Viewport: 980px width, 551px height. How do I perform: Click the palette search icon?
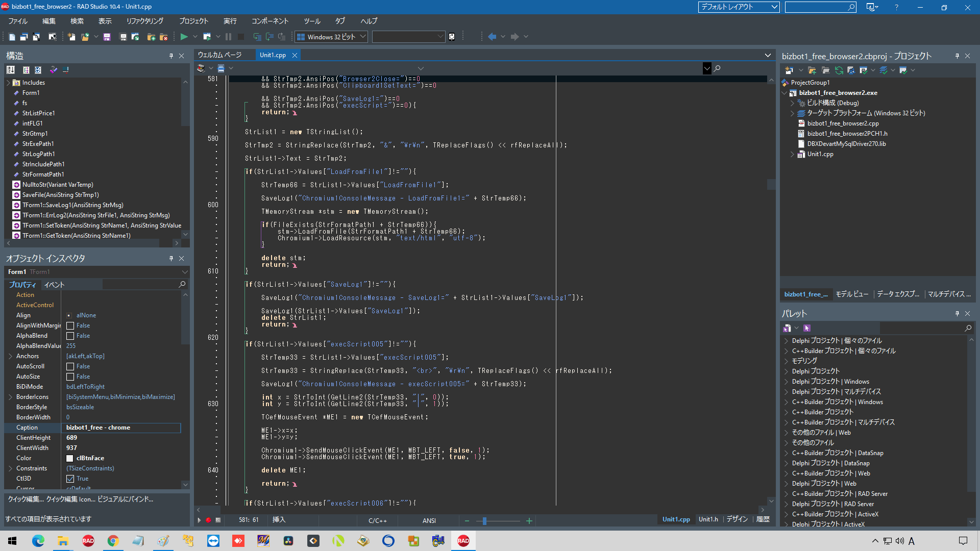[x=970, y=328]
